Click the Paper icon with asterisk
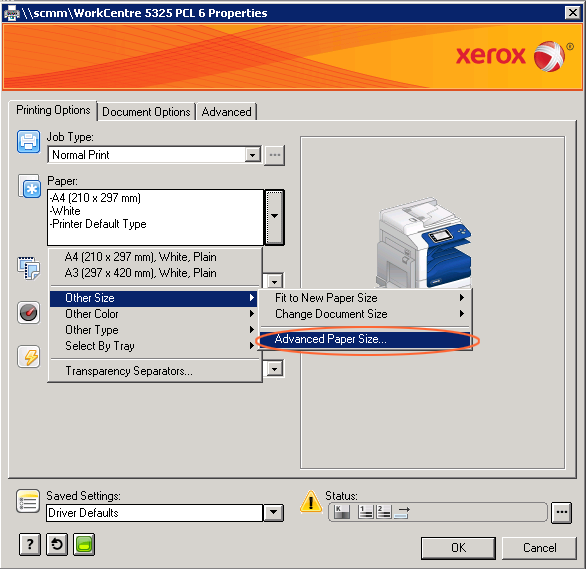 click(x=29, y=186)
